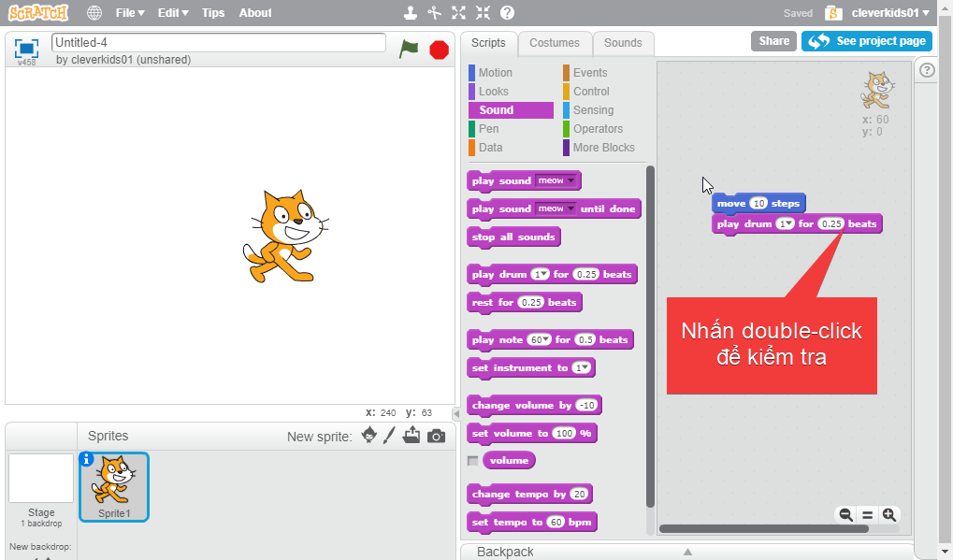The image size is (953, 560).
Task: Click tempo value 60 in set tempo block
Action: tap(556, 522)
